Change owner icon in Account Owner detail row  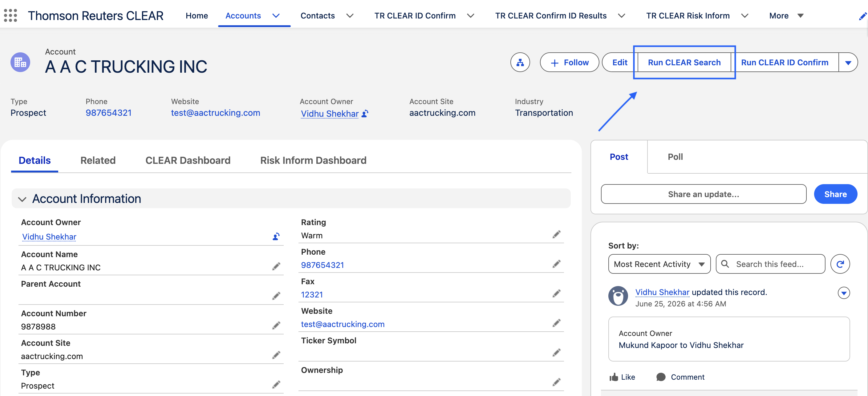pos(276,236)
